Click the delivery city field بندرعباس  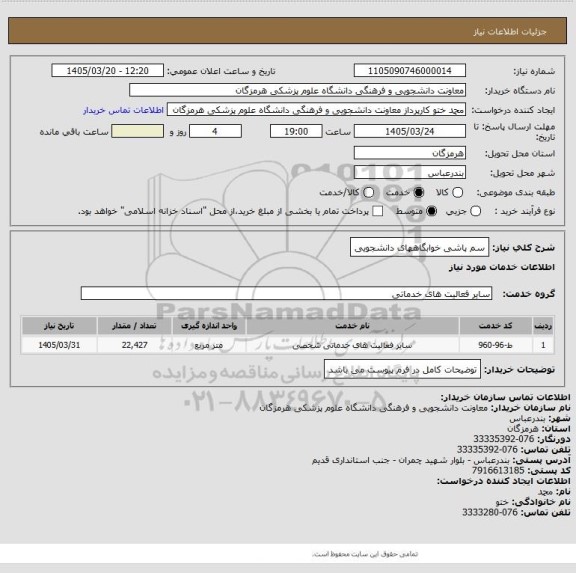(x=410, y=172)
